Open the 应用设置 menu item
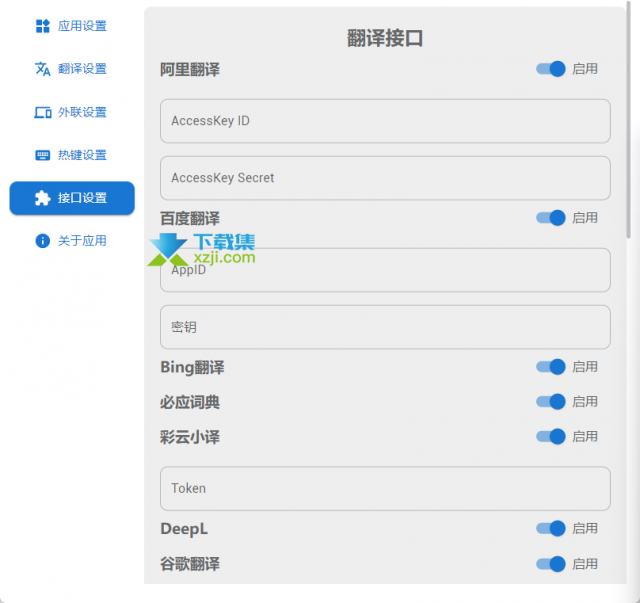Viewport: 640px width, 603px height. 72,26
